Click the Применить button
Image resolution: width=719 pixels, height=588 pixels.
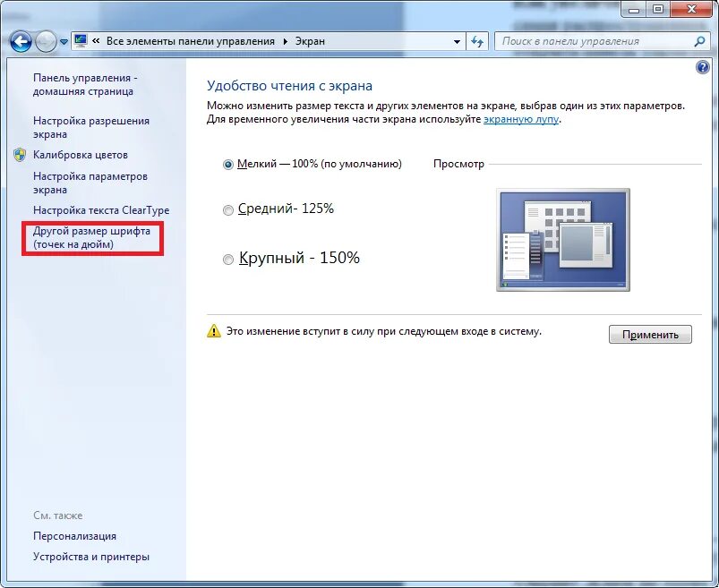point(650,334)
